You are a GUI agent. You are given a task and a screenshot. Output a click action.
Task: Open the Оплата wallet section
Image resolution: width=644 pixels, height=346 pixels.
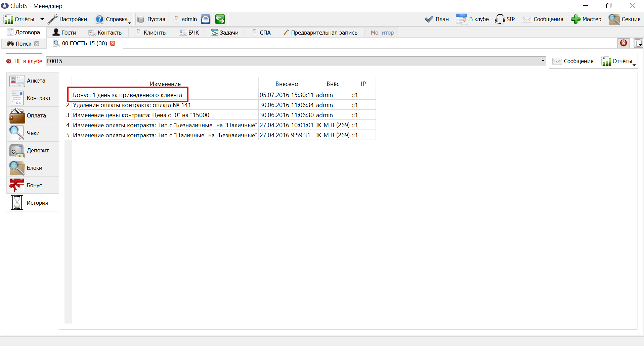click(33, 115)
